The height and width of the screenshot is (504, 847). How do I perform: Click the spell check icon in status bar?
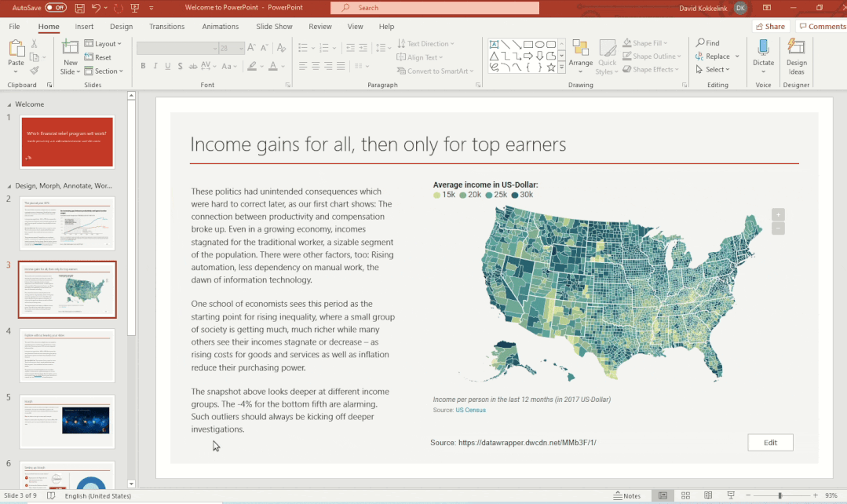(x=51, y=495)
